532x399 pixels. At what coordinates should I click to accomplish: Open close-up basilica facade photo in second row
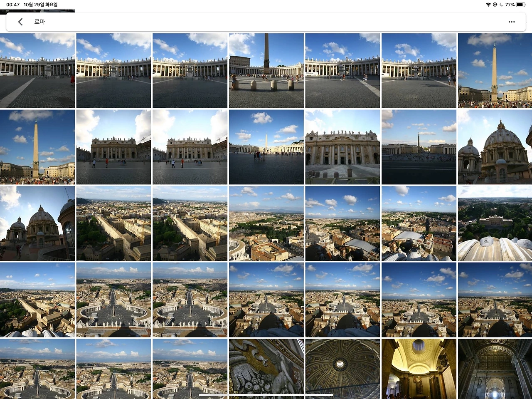(342, 147)
